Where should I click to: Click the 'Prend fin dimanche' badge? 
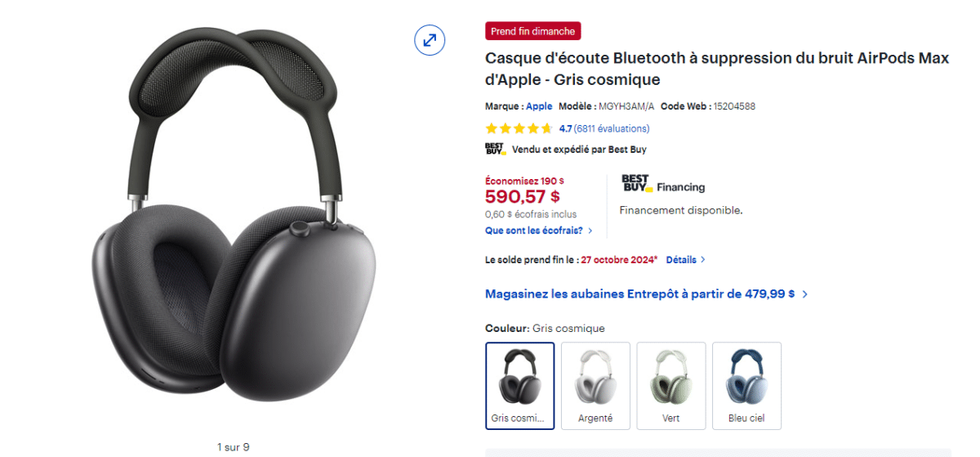coord(533,31)
